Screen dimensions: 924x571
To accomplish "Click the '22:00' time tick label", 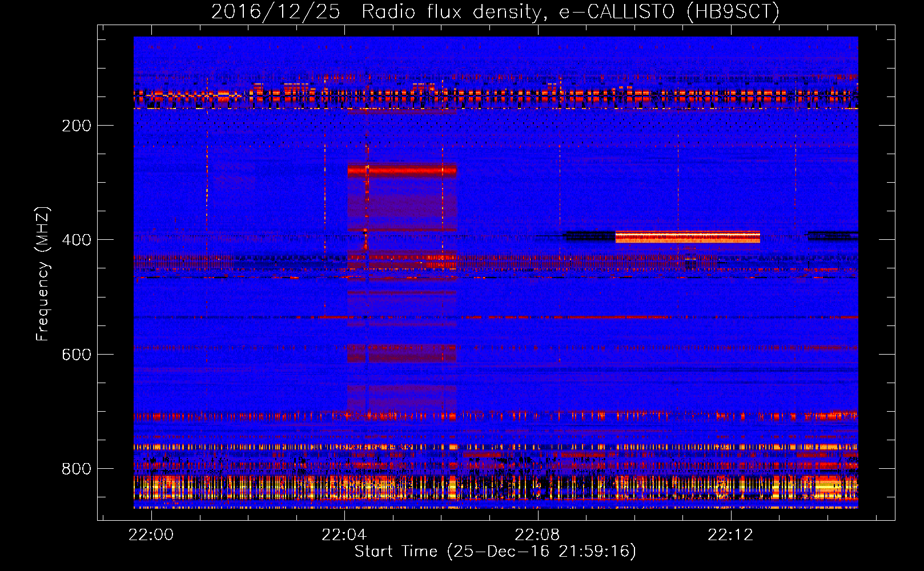I will (x=151, y=535).
